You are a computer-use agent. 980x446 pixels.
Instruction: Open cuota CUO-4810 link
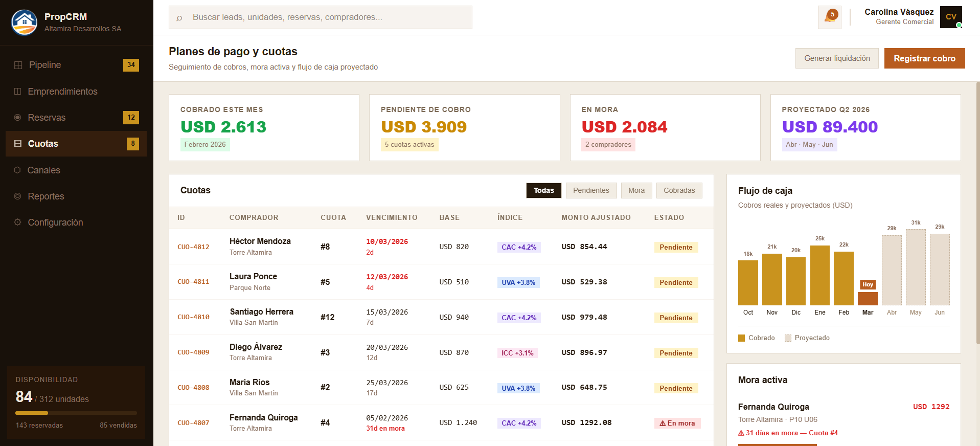[x=193, y=317]
